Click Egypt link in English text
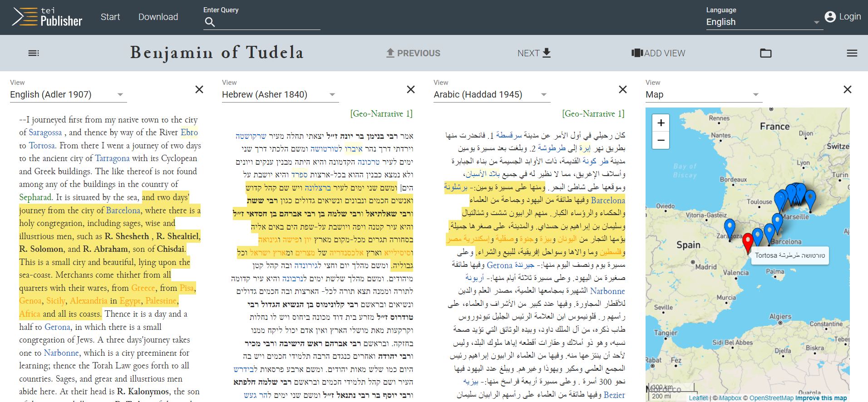The width and height of the screenshot is (868, 402). coord(130,301)
